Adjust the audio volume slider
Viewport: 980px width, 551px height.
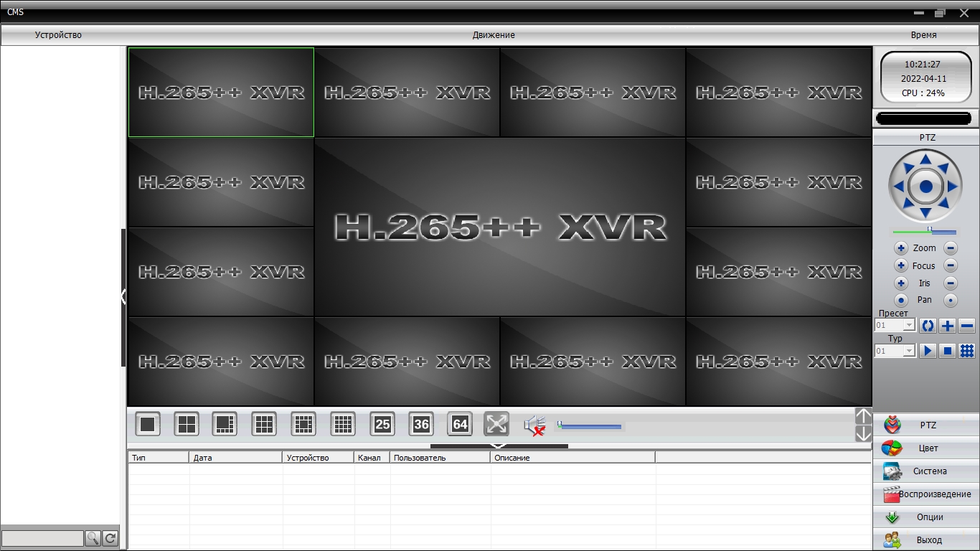coord(590,426)
